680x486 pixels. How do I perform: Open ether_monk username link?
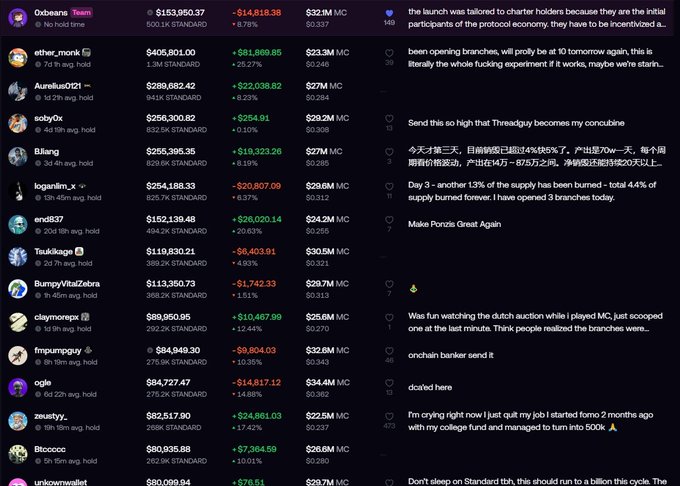57,52
